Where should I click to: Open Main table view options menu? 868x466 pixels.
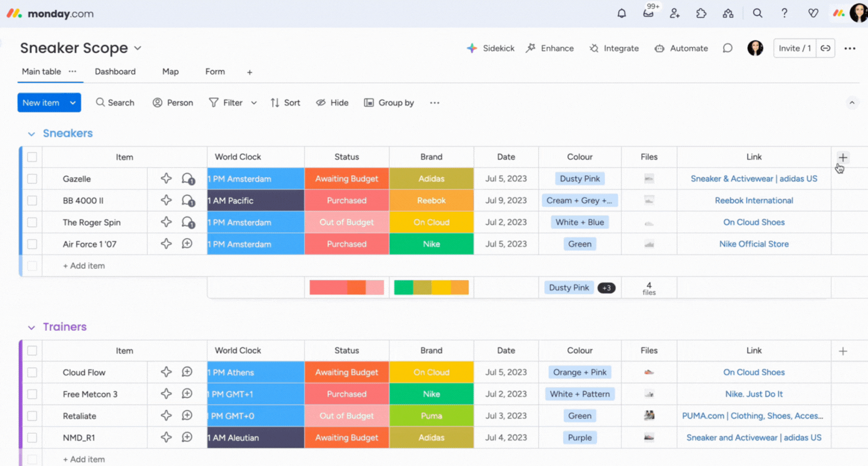pyautogui.click(x=72, y=72)
